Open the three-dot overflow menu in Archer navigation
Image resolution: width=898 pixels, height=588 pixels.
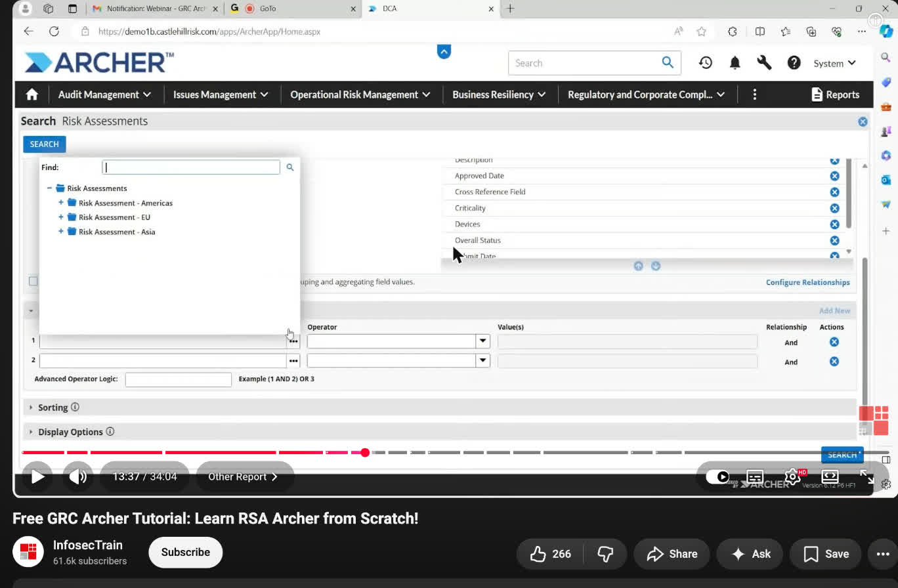(755, 94)
